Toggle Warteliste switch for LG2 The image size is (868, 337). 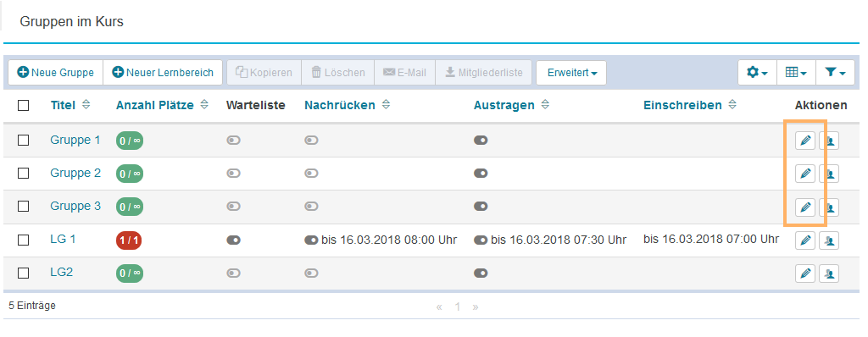[234, 273]
